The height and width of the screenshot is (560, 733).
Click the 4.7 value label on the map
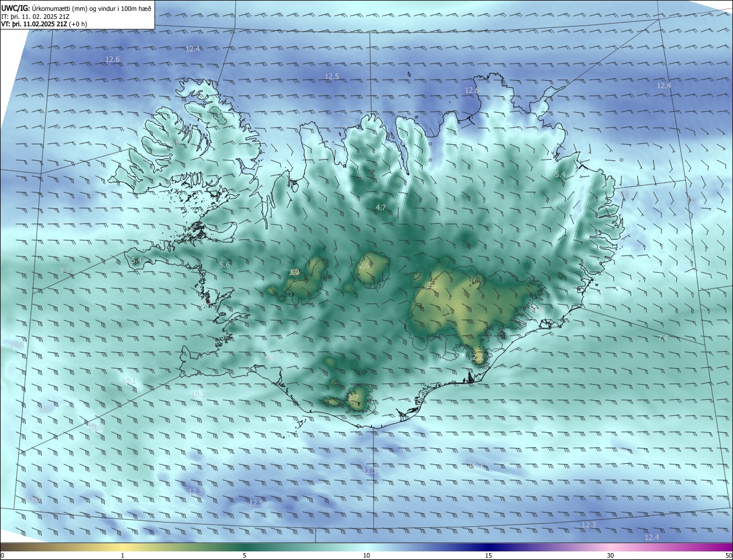click(381, 207)
